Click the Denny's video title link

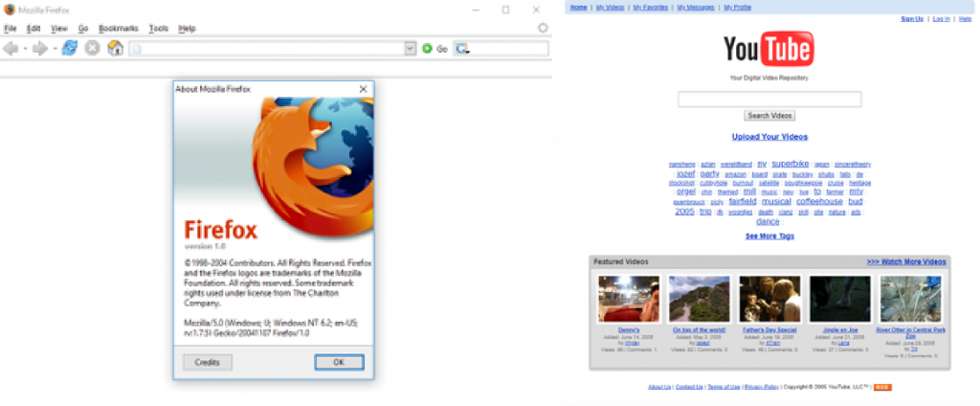(629, 329)
